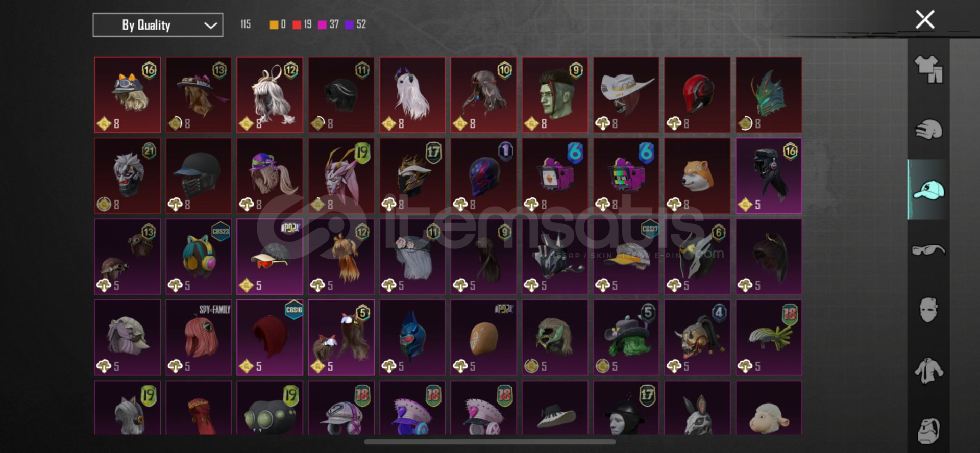Open the face mask category icon
This screenshot has height=453, width=980.
pos(928,310)
